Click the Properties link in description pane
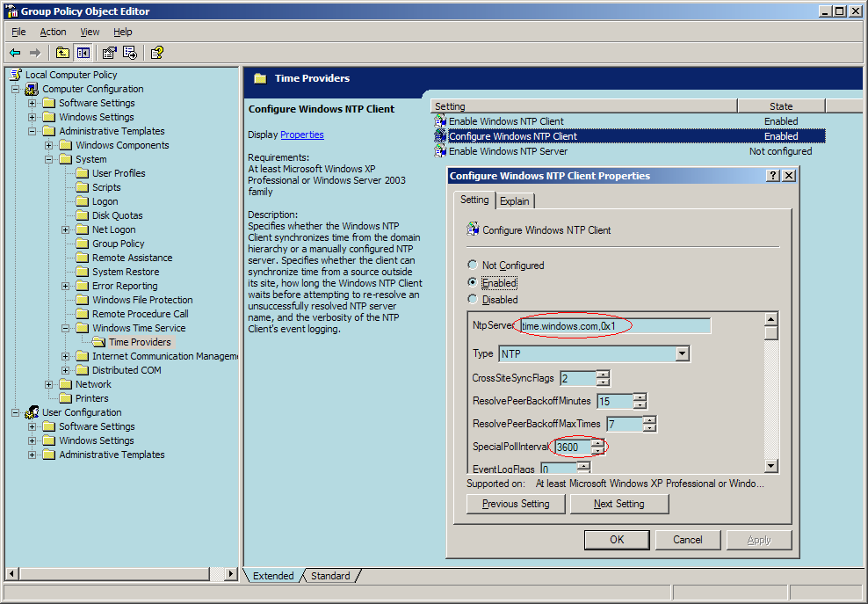This screenshot has height=604, width=868. point(301,135)
